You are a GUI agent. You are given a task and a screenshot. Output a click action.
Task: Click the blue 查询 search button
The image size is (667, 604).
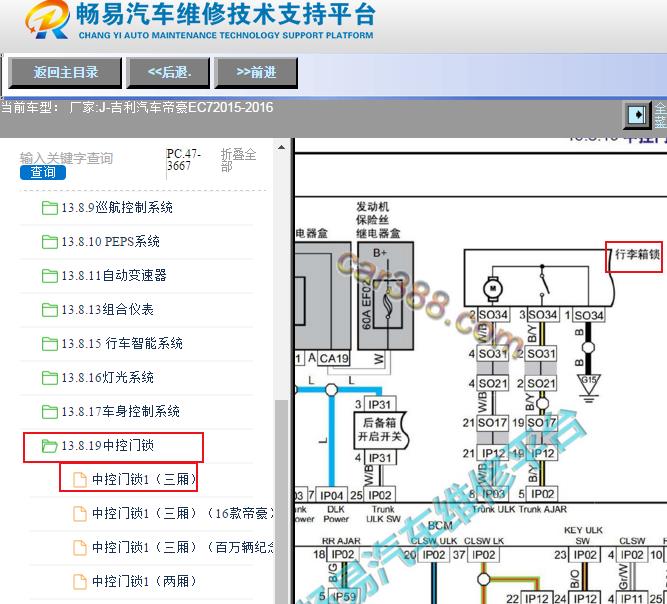click(43, 172)
